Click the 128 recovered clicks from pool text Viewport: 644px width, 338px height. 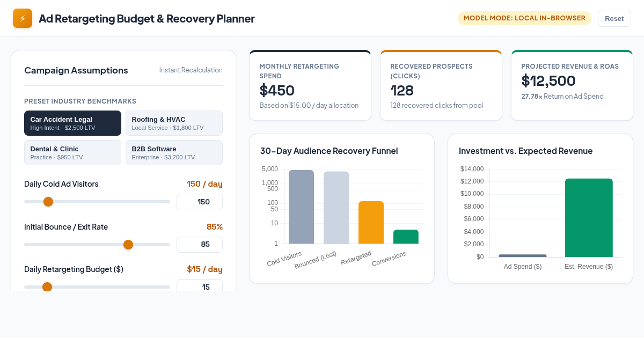(437, 105)
